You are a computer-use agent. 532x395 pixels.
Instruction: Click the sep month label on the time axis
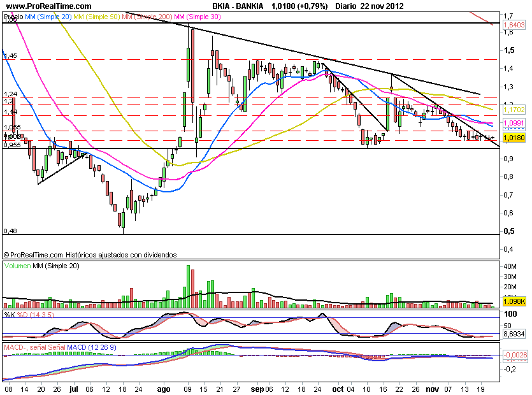[257, 389]
